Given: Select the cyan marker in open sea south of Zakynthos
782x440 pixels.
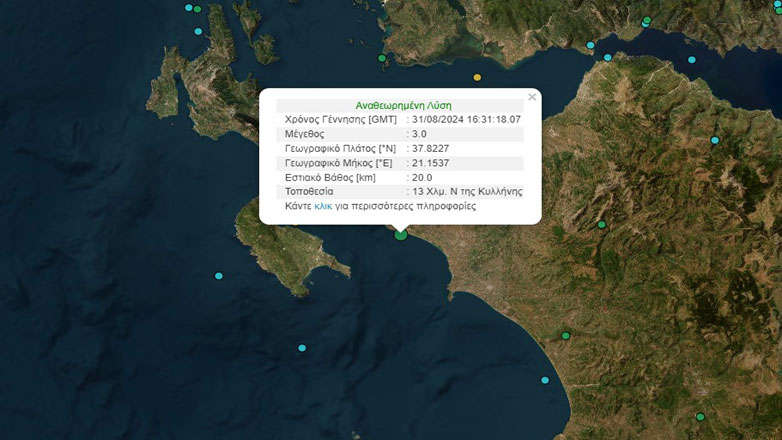Looking at the screenshot, I should pyautogui.click(x=302, y=348).
